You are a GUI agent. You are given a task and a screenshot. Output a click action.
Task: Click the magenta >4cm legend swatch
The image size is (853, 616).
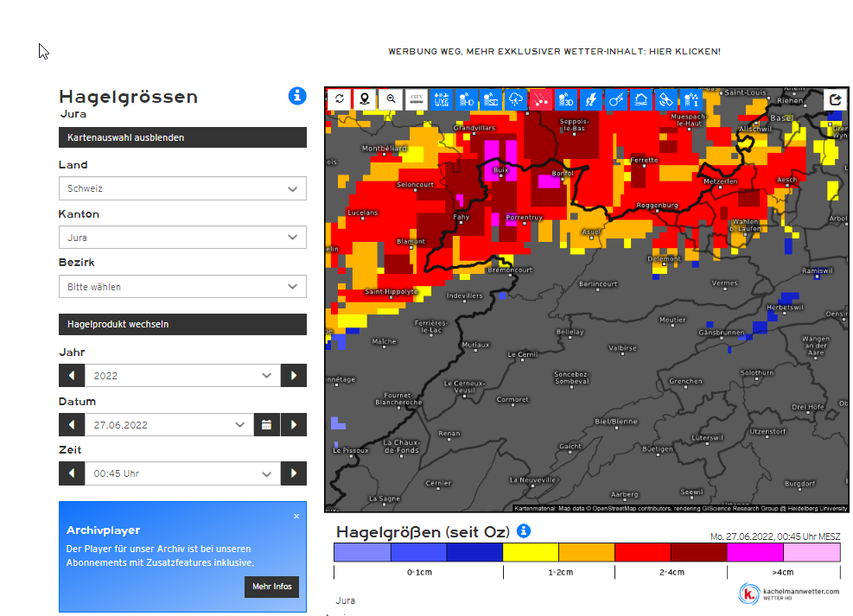(x=754, y=552)
